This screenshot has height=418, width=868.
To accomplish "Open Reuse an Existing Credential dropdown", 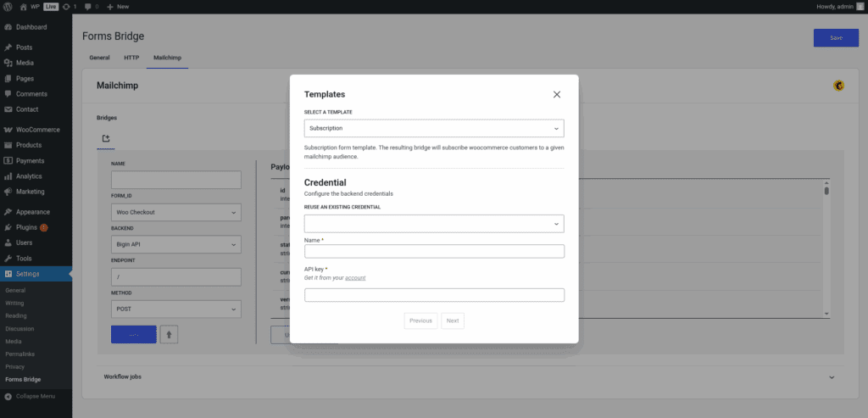I will pos(434,224).
